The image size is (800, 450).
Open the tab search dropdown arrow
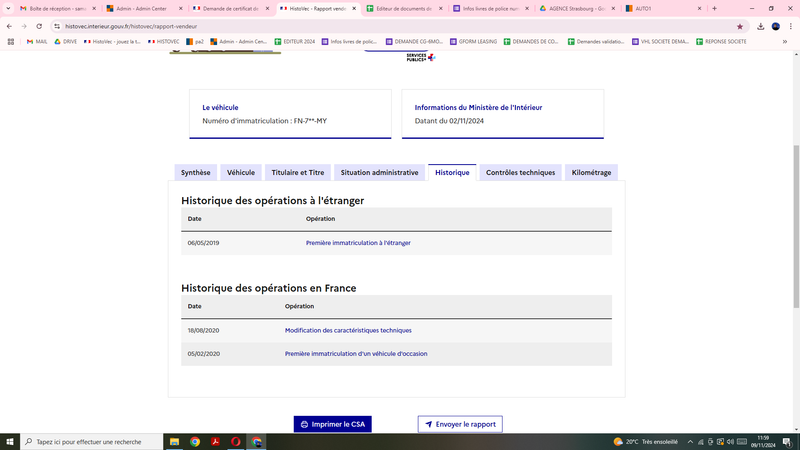tap(8, 9)
